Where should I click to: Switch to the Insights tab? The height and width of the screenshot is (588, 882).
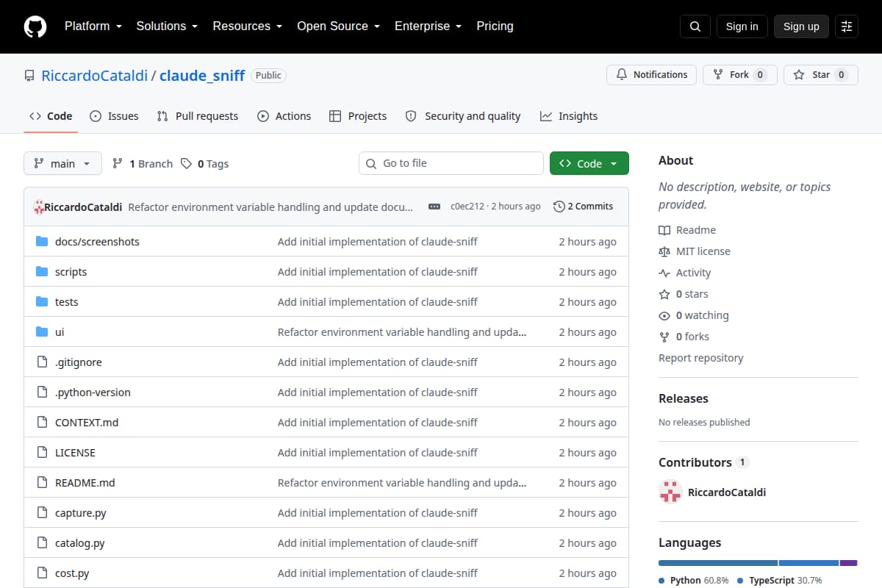[569, 116]
